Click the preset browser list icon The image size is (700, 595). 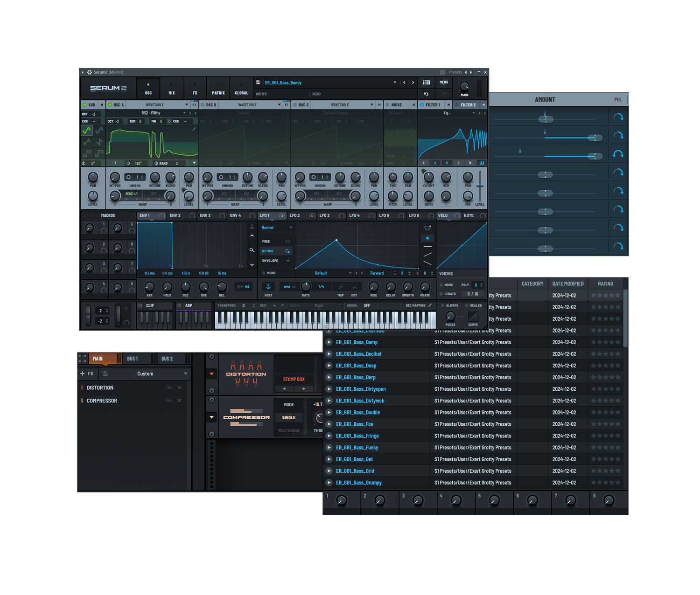pyautogui.click(x=426, y=83)
